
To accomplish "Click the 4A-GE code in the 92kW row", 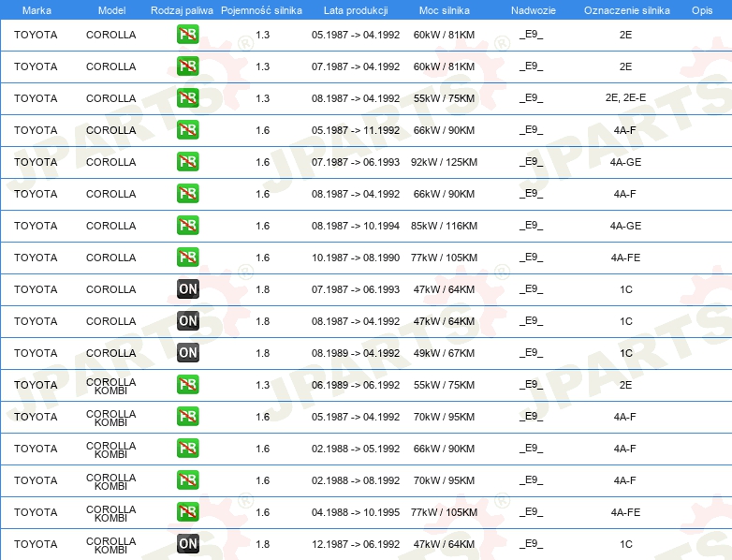I will pyautogui.click(x=625, y=162).
